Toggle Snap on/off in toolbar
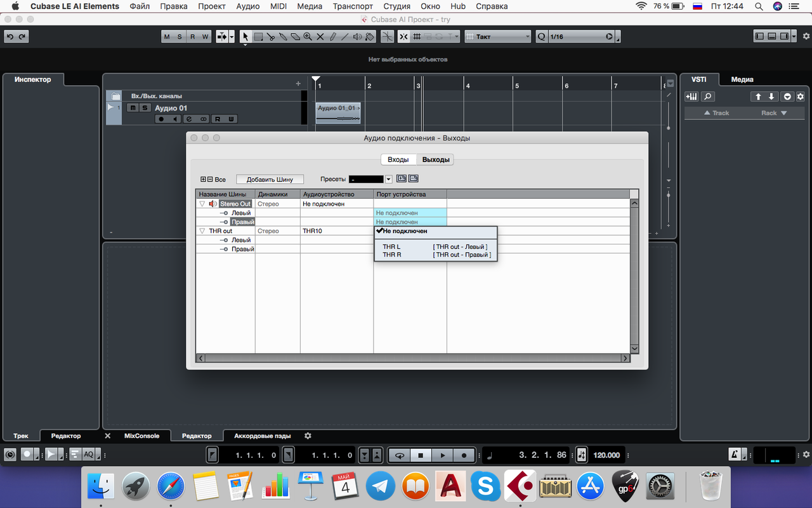The width and height of the screenshot is (812, 508). pyautogui.click(x=403, y=37)
